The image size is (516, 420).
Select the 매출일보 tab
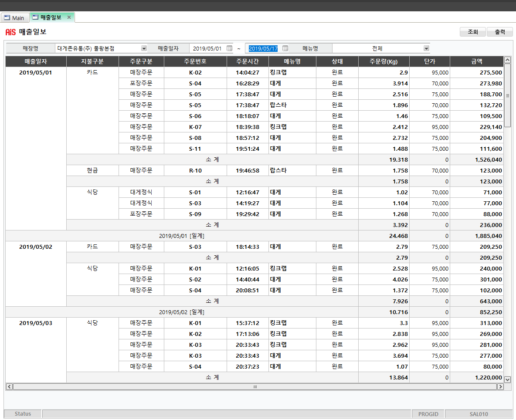tap(52, 17)
